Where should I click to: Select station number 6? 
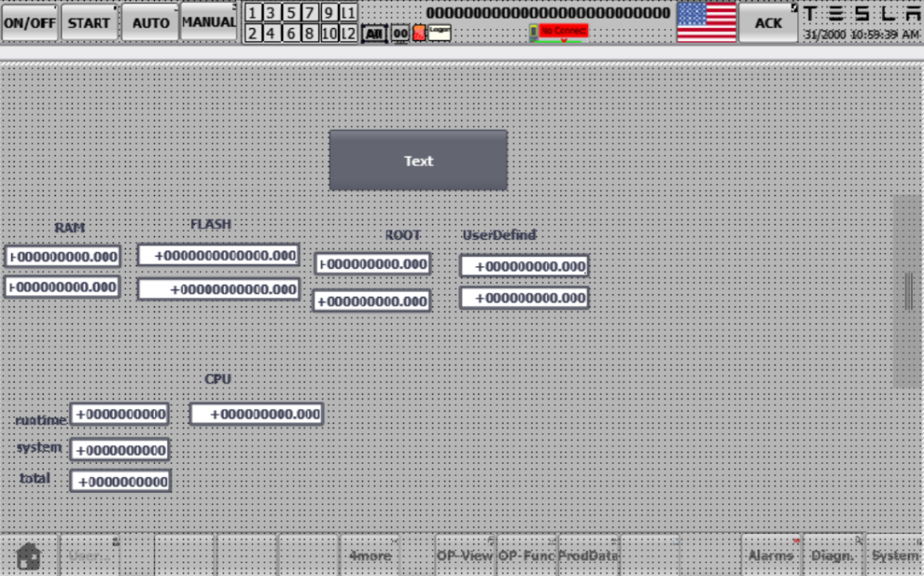pyautogui.click(x=291, y=33)
